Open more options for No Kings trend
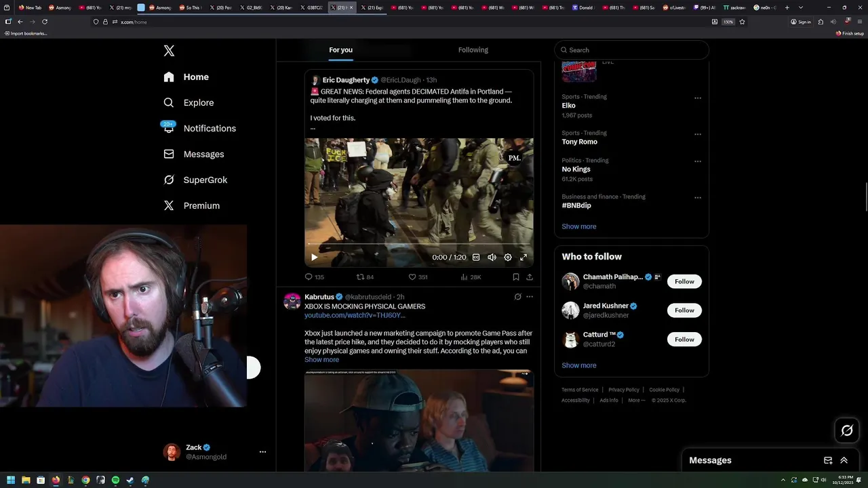Viewport: 868px width, 488px height. pos(697,161)
